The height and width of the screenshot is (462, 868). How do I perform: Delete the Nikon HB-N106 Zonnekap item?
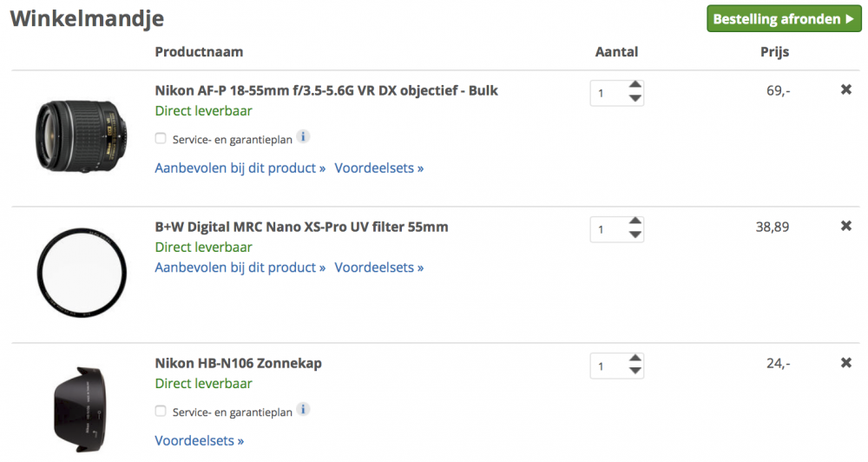pyautogui.click(x=845, y=363)
